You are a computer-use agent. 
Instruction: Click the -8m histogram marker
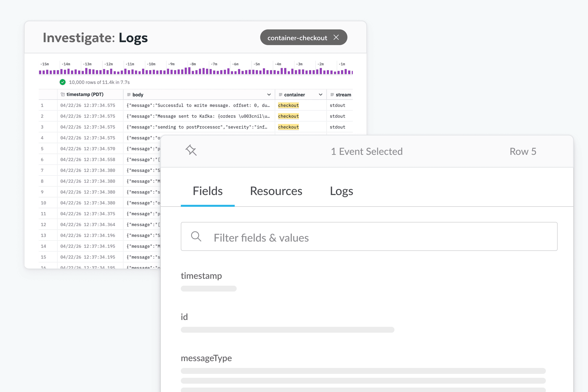tap(193, 64)
